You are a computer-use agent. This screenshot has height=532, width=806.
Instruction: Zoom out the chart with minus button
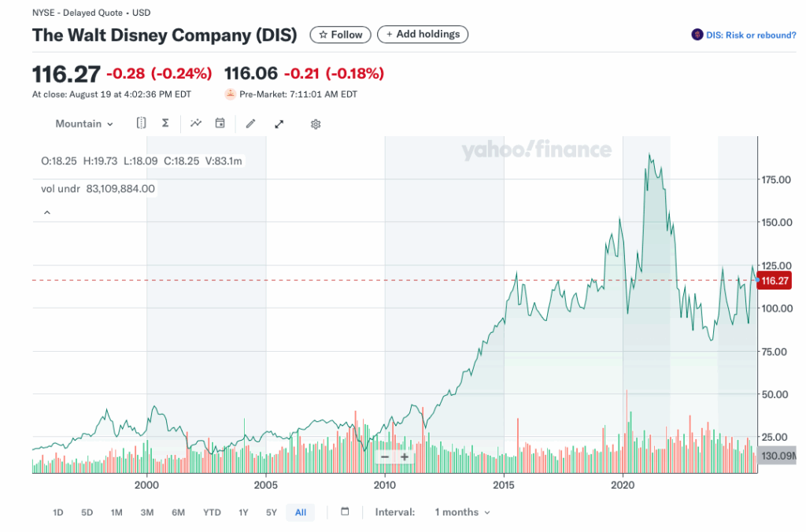(385, 456)
